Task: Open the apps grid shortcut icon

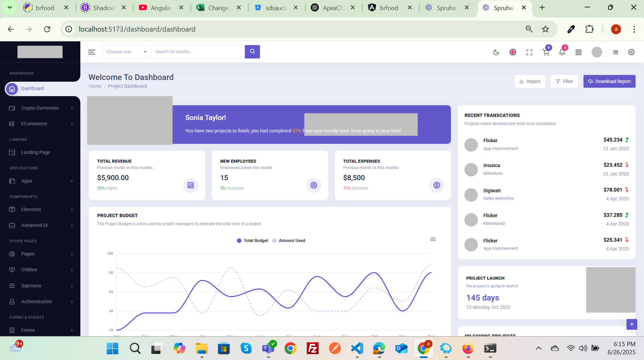Action: pyautogui.click(x=578, y=52)
